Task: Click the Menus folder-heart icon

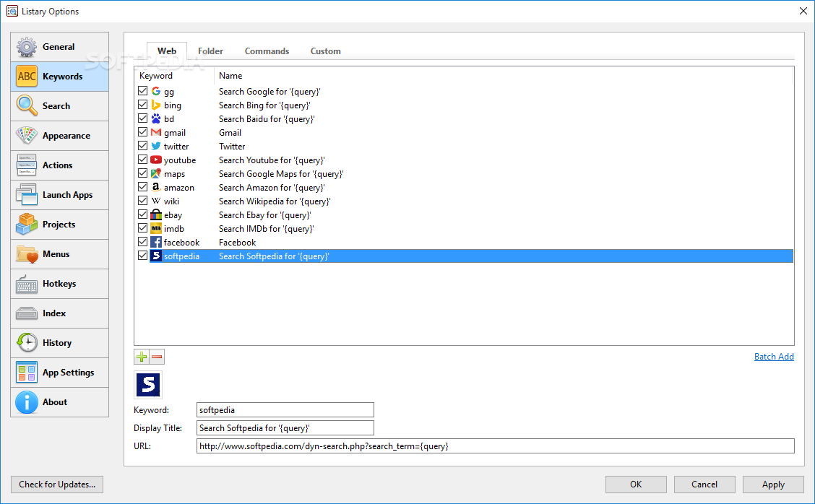Action: tap(27, 254)
